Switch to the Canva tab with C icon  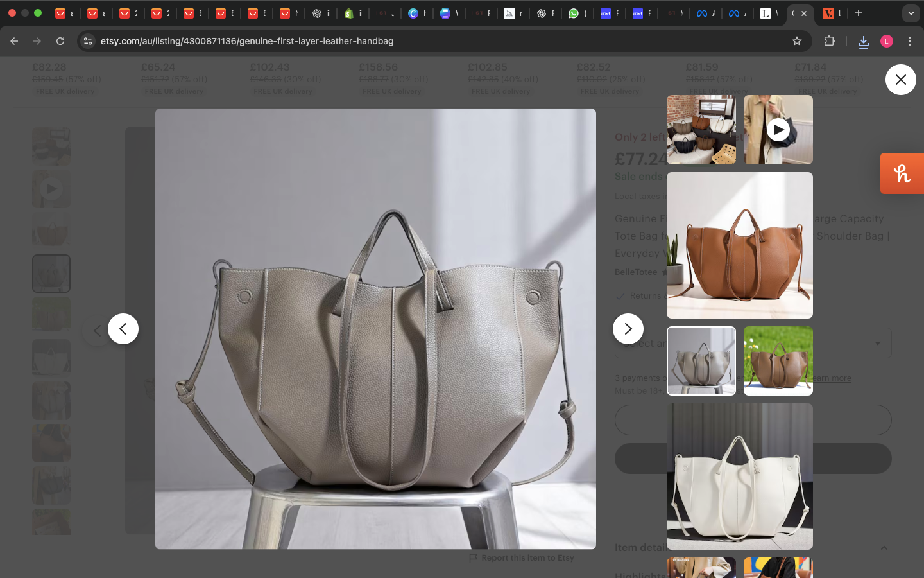click(416, 13)
